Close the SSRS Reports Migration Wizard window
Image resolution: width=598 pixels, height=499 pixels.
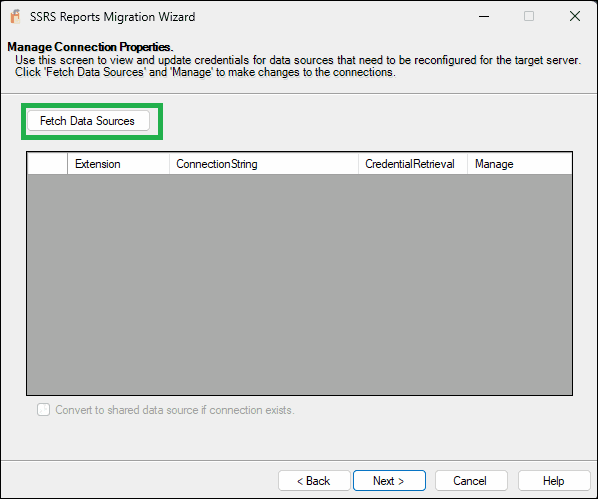tap(575, 16)
